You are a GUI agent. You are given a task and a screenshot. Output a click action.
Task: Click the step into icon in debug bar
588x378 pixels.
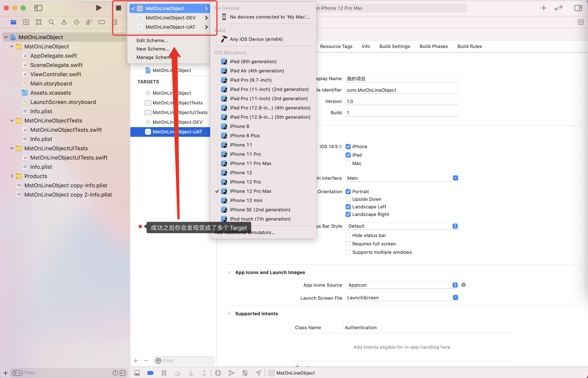191,373
